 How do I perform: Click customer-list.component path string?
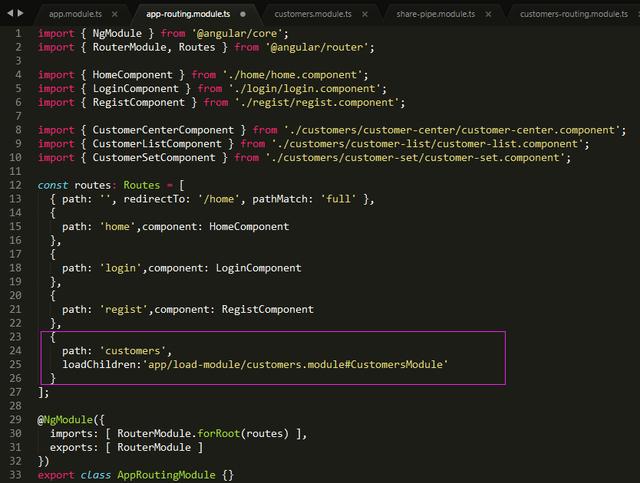click(x=427, y=144)
